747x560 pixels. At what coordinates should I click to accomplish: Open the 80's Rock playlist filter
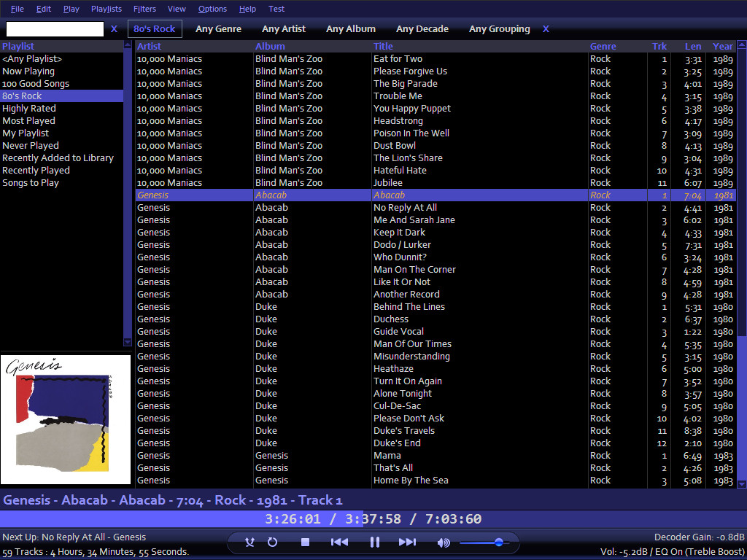pyautogui.click(x=155, y=29)
